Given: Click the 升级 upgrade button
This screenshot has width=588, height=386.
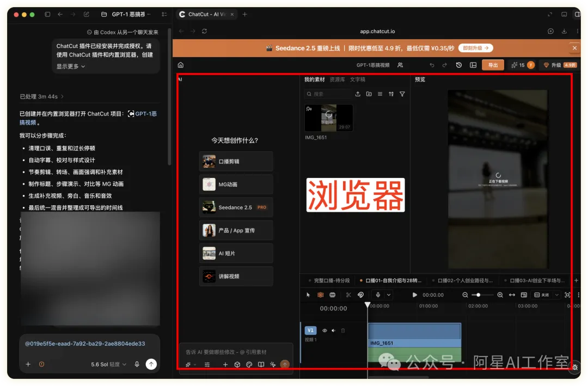Looking at the screenshot, I should pos(560,65).
